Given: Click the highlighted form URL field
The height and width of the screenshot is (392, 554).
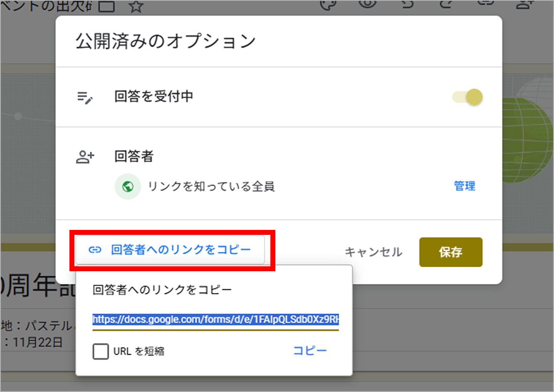Looking at the screenshot, I should [x=215, y=320].
